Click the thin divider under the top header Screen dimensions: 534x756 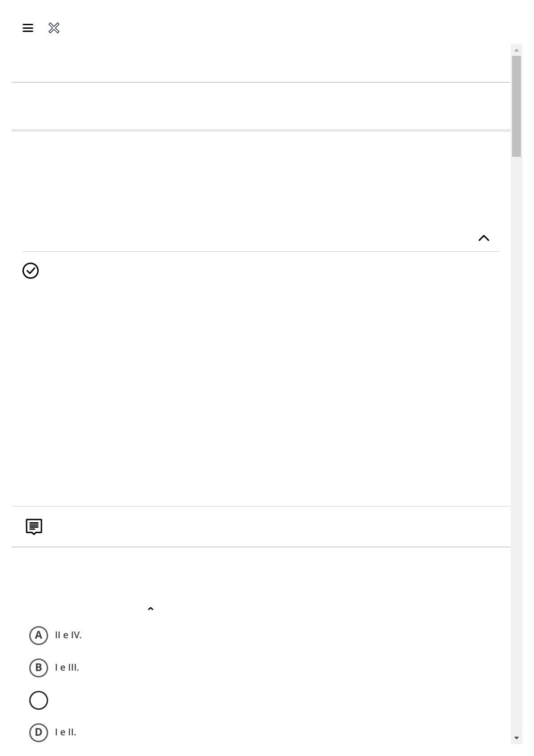(x=261, y=82)
